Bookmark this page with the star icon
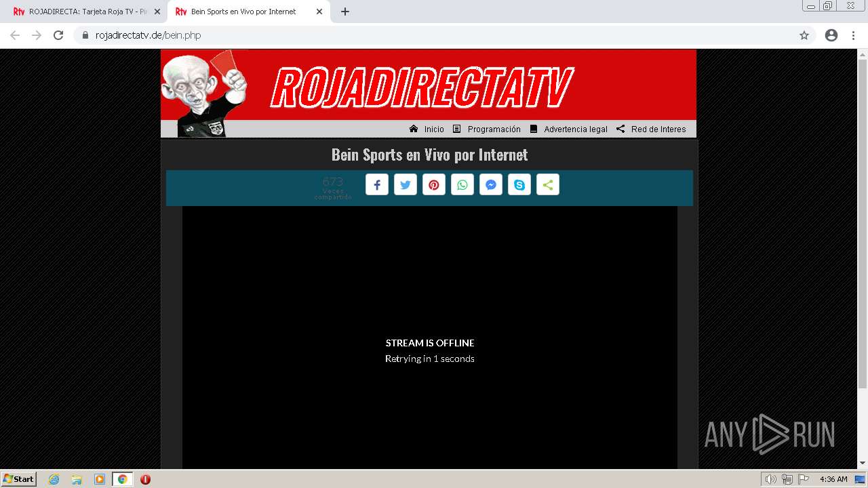 pos(804,35)
